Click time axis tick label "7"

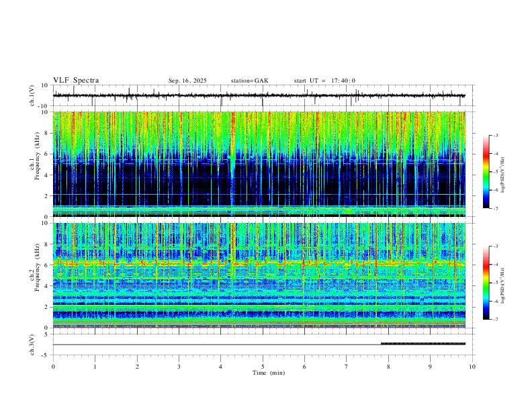[x=347, y=367]
